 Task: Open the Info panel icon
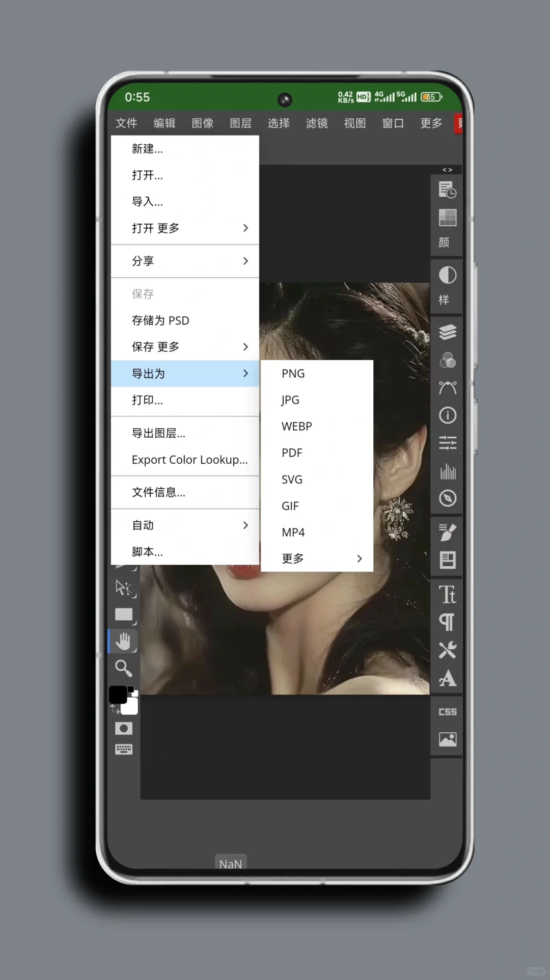pyautogui.click(x=447, y=415)
